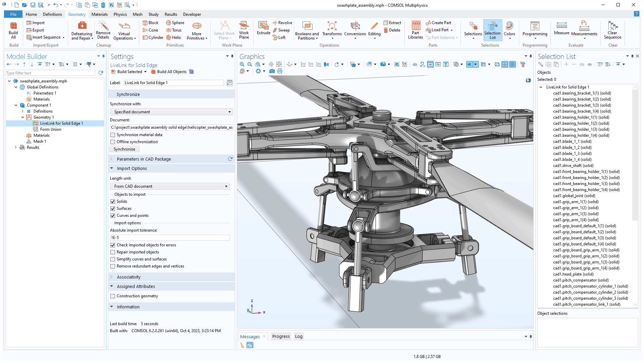Image resolution: width=644 pixels, height=362 pixels.
Task: Open Part Libraries
Action: pyautogui.click(x=415, y=30)
